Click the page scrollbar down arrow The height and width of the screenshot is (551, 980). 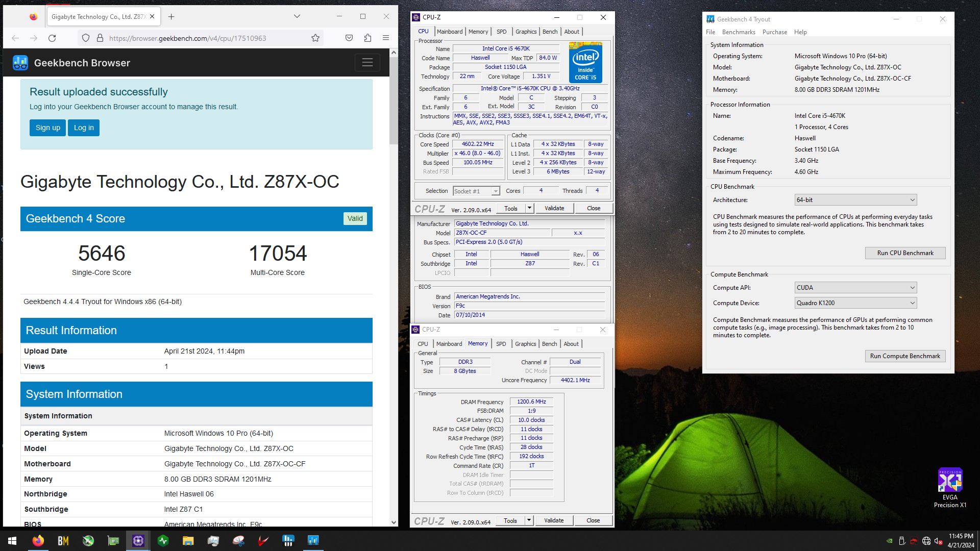click(394, 522)
